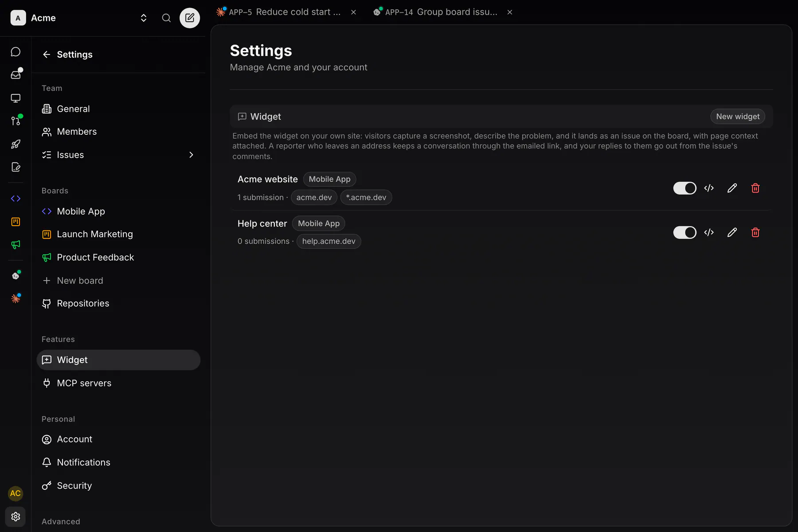Click the rocket icon in left rail

point(16,144)
